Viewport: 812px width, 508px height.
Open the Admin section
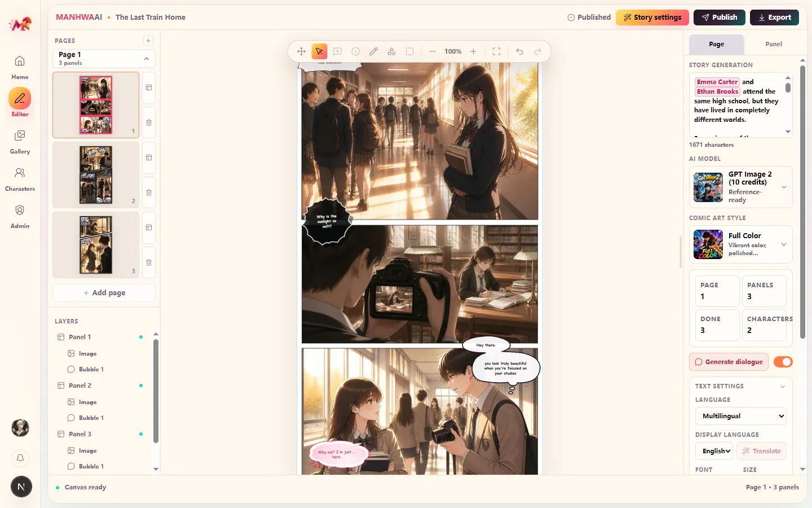pyautogui.click(x=20, y=216)
